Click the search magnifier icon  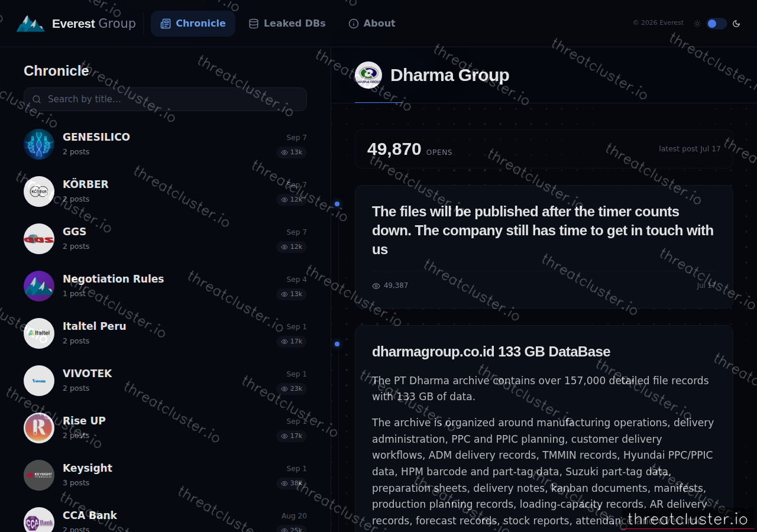click(x=37, y=99)
